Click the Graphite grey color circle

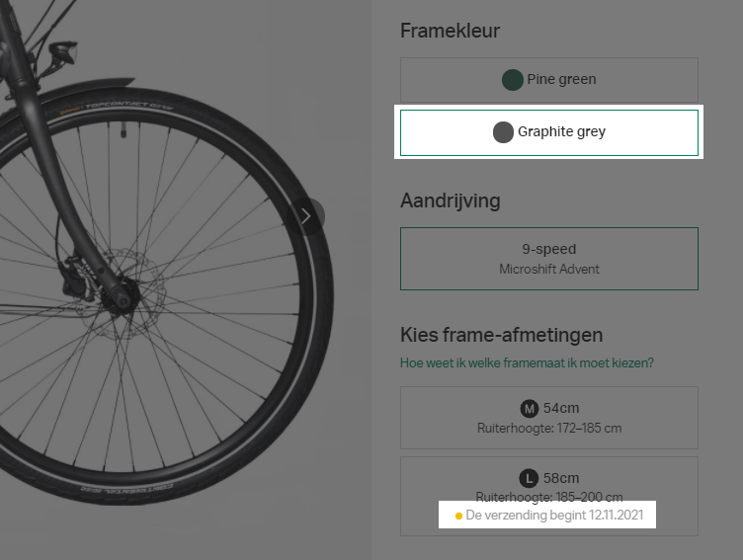(503, 132)
